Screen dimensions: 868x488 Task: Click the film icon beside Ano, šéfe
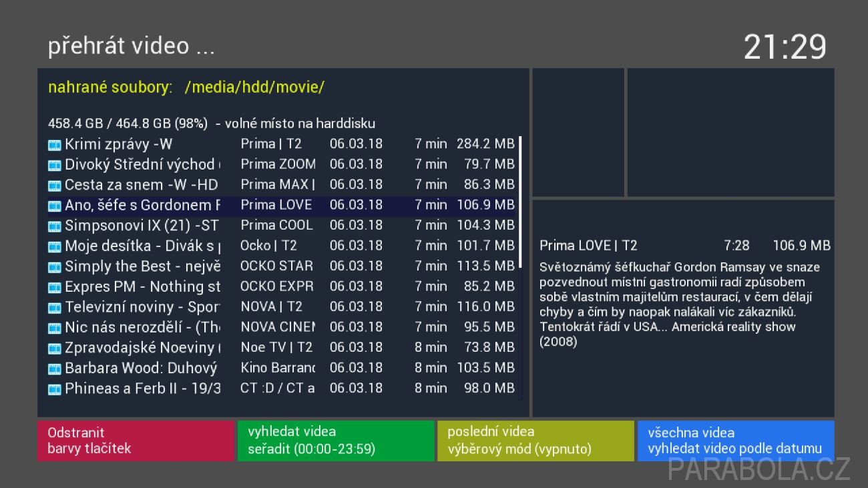click(54, 206)
